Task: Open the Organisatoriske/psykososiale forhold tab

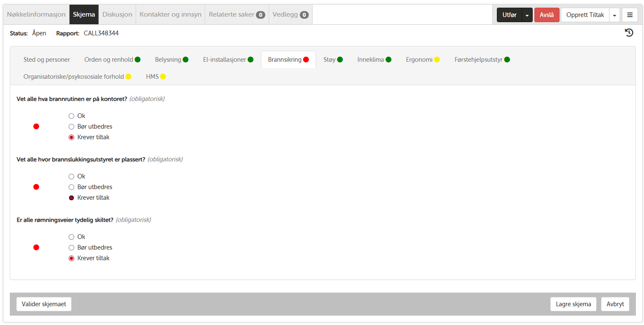Action: click(x=77, y=77)
